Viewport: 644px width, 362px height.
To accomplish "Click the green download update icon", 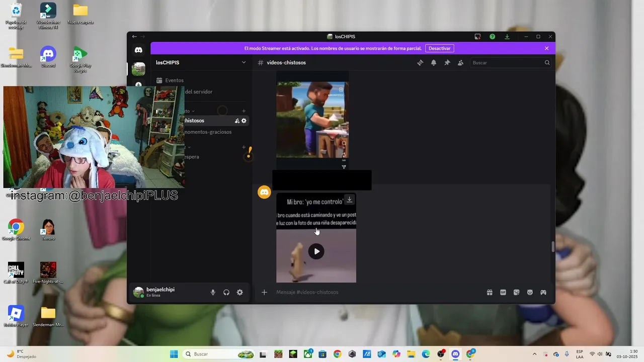I will coord(507,37).
